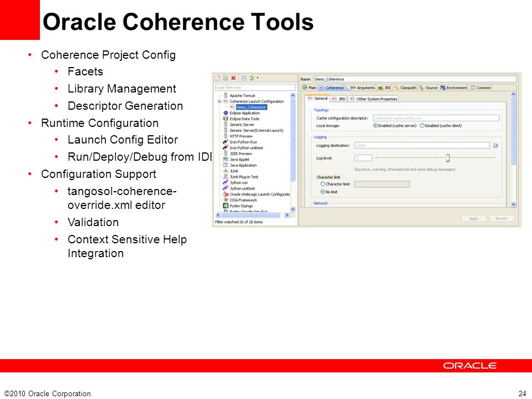The height and width of the screenshot is (399, 532).
Task: Click the JUnit icon
Action: pyautogui.click(x=226, y=171)
